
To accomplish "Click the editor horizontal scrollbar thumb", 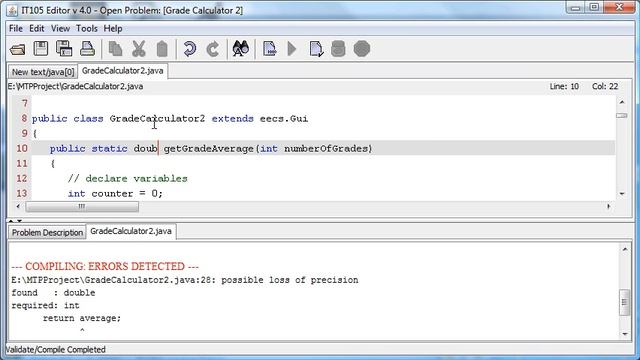I will pyautogui.click(x=82, y=207).
